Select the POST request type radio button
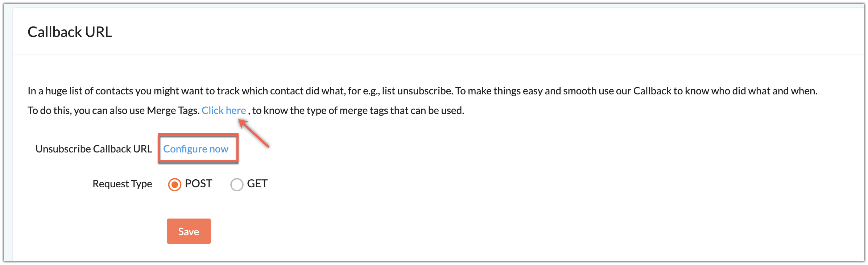 pyautogui.click(x=174, y=184)
